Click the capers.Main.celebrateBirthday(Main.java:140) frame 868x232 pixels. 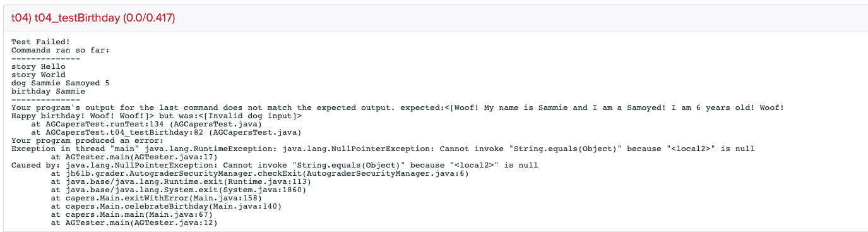pyautogui.click(x=167, y=206)
